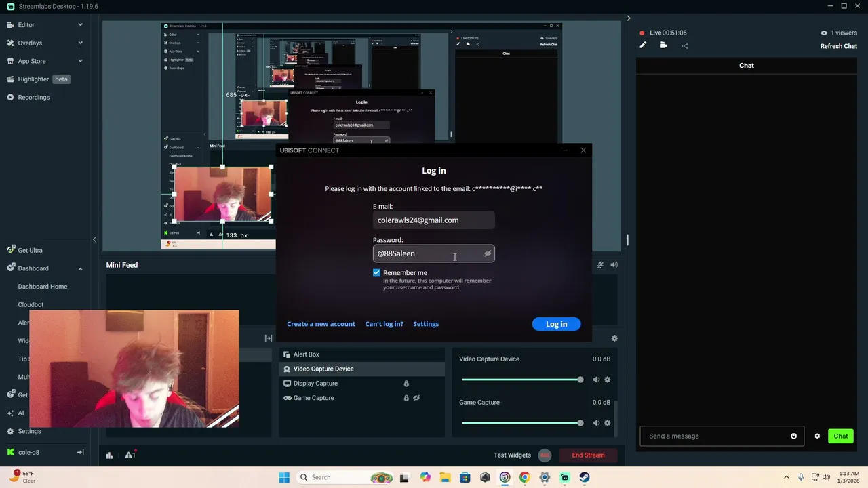Open Settings gear in sidebar
Image resolution: width=868 pixels, height=488 pixels.
[x=29, y=431]
